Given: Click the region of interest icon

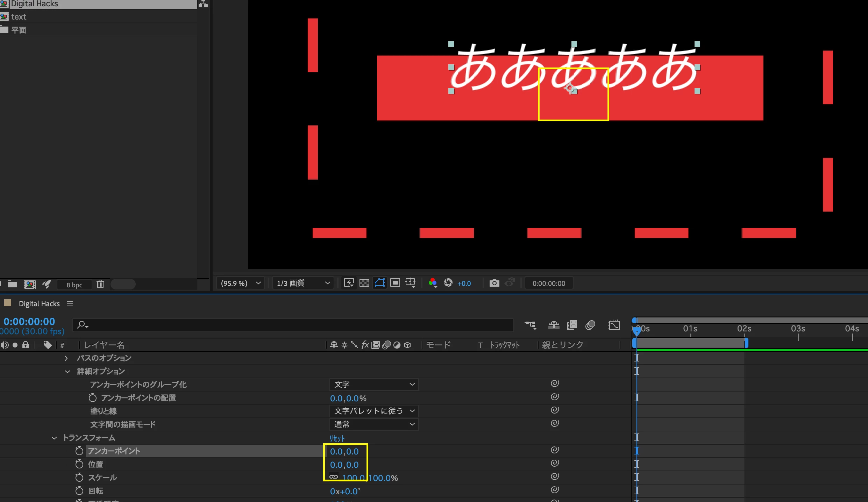Looking at the screenshot, I should [395, 283].
